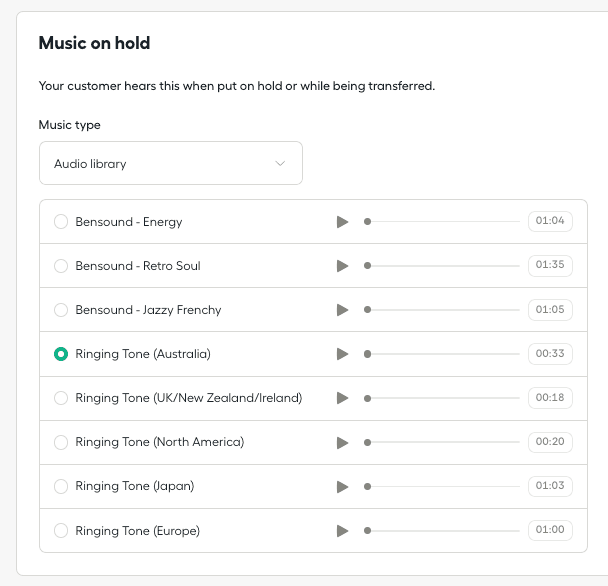Click the Bensound - Energy seek slider
Image resolution: width=608 pixels, height=586 pixels.
[x=443, y=222]
